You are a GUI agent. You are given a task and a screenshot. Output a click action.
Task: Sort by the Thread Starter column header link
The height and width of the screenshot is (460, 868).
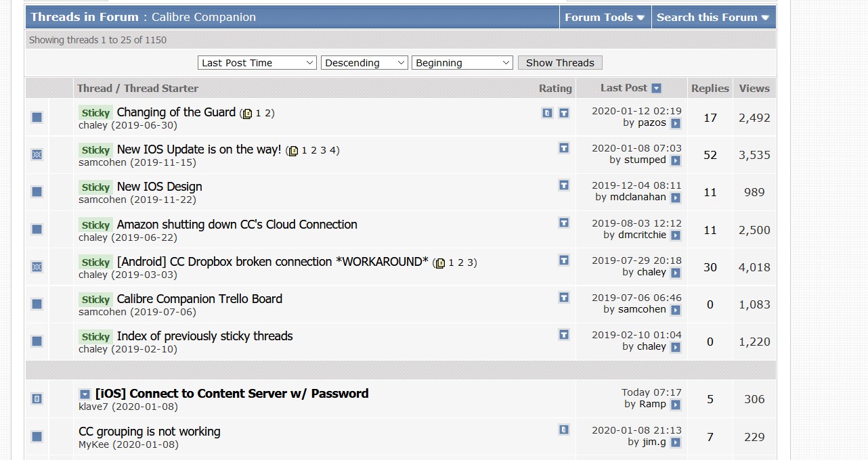click(161, 89)
